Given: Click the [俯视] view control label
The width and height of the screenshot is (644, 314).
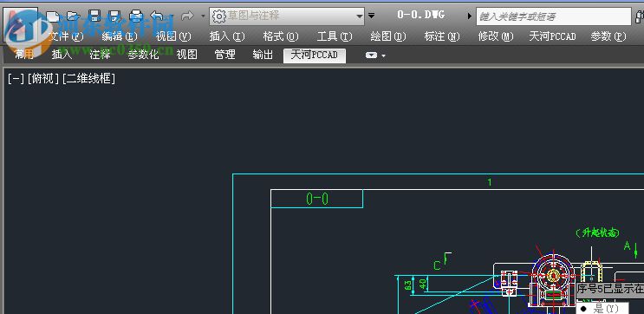Looking at the screenshot, I should pos(43,78).
